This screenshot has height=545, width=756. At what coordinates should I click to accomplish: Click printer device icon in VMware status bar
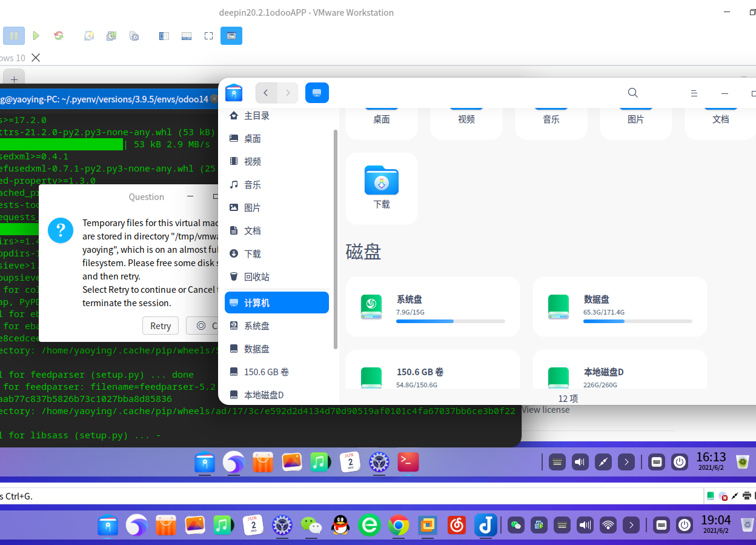tap(746, 496)
